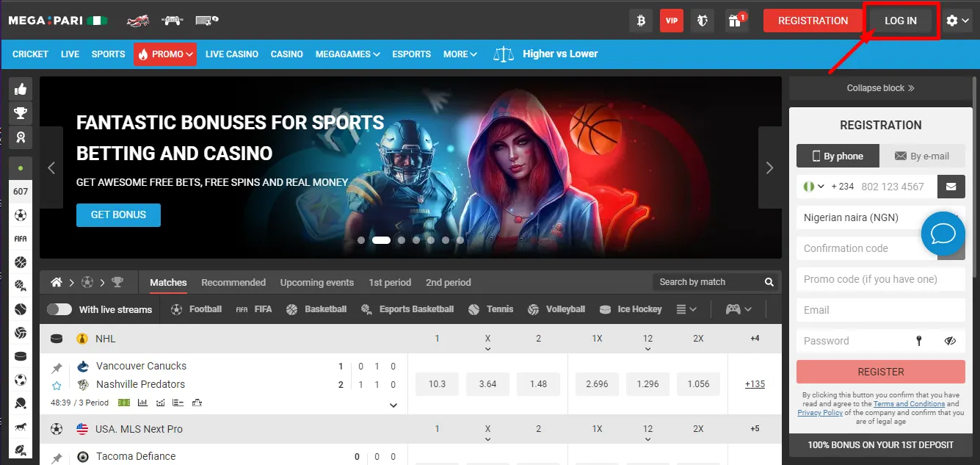Image resolution: width=980 pixels, height=465 pixels.
Task: Open the settings gear dropdown
Action: click(958, 21)
